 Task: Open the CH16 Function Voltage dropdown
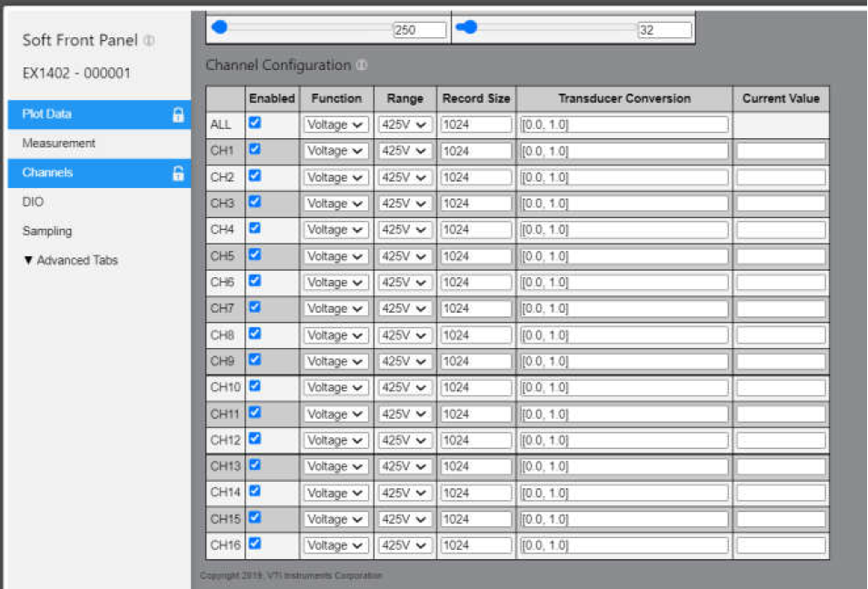[x=335, y=545]
